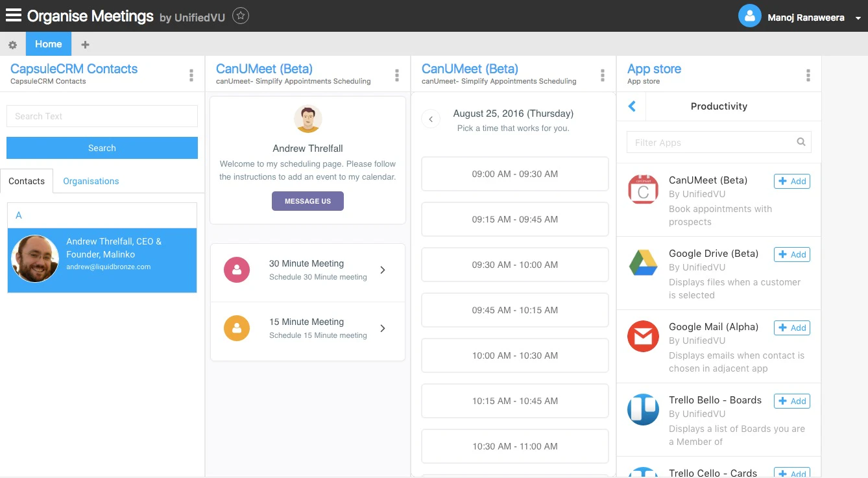Click Google Mail (Alpha) app name
This screenshot has height=478, width=868.
coord(714,327)
